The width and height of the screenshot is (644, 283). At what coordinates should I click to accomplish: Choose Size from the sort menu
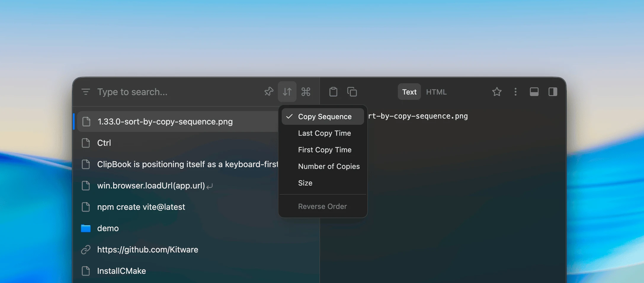point(305,183)
